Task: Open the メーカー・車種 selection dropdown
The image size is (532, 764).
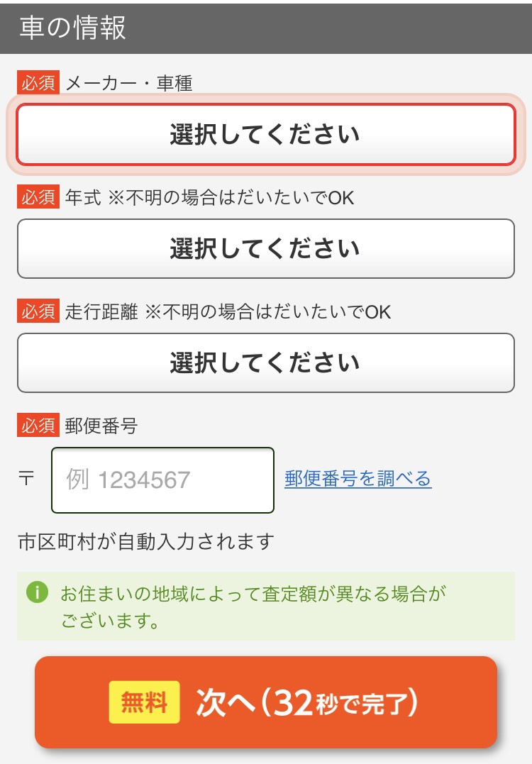Action: (265, 135)
